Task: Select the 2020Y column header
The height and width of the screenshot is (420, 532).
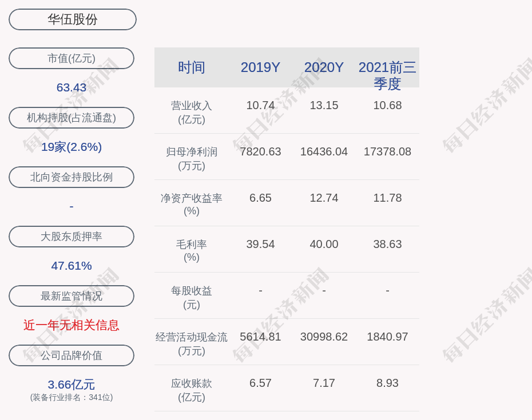Action: coord(324,67)
